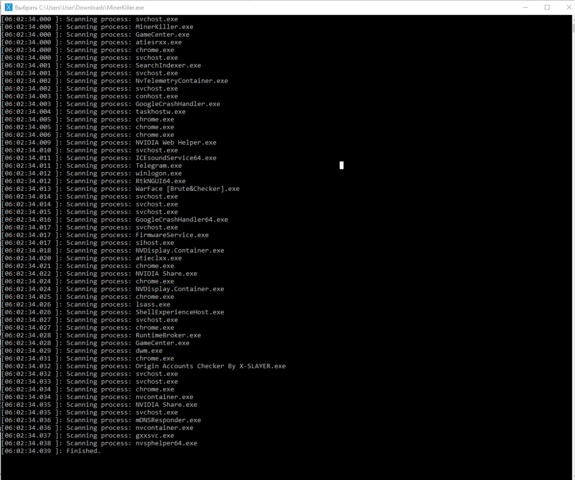Click the 06:02:34.009 timestamp
Screen dimensions: 575x480
[x=28, y=142]
